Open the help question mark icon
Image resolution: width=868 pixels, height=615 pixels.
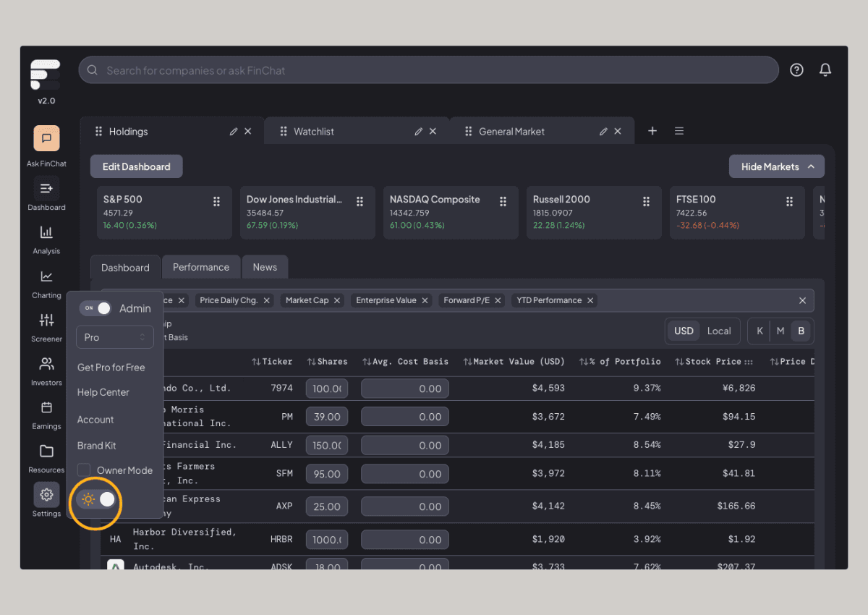click(796, 70)
